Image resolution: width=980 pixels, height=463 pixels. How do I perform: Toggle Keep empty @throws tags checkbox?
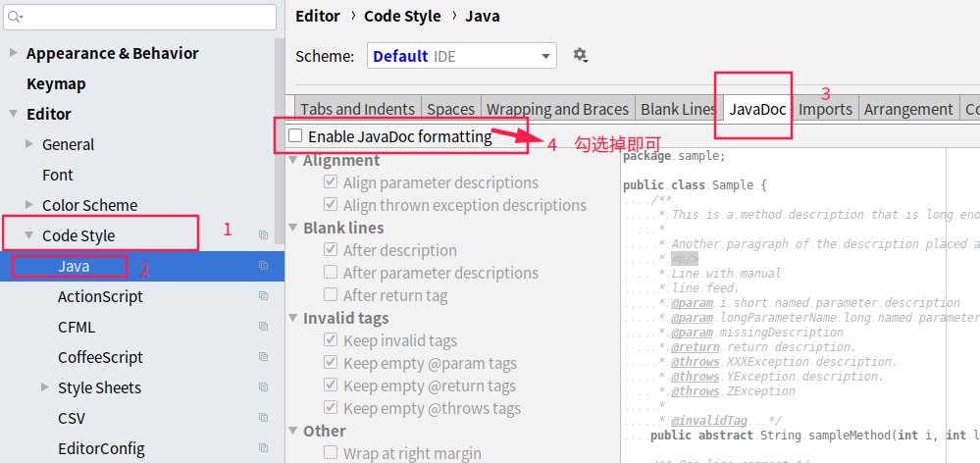[331, 408]
